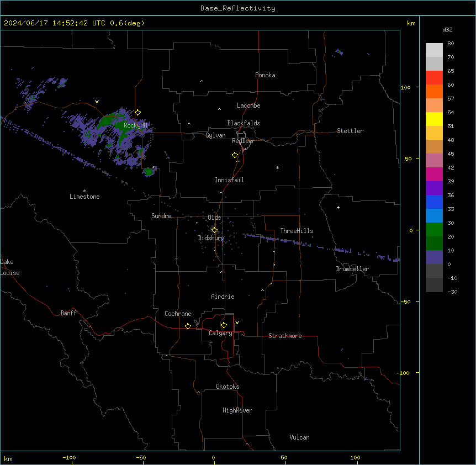This screenshot has width=476, height=465.
Task: Click the yellow diamond marker south of RedDeer
Action: click(235, 155)
